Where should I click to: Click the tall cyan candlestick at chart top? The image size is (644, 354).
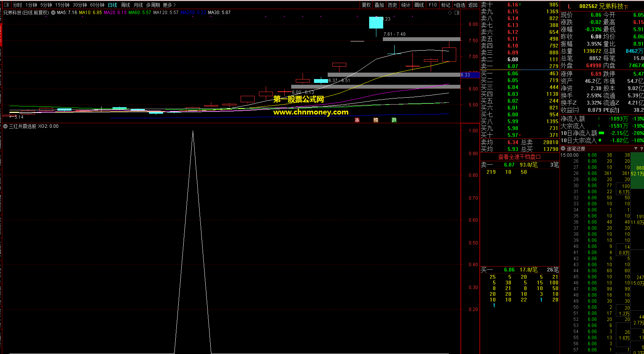(x=376, y=23)
